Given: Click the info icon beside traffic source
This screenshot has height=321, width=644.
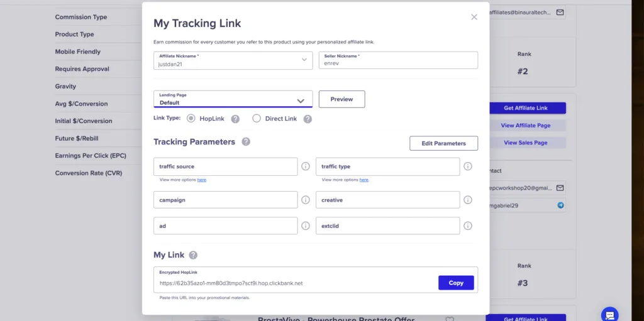Looking at the screenshot, I should [306, 166].
